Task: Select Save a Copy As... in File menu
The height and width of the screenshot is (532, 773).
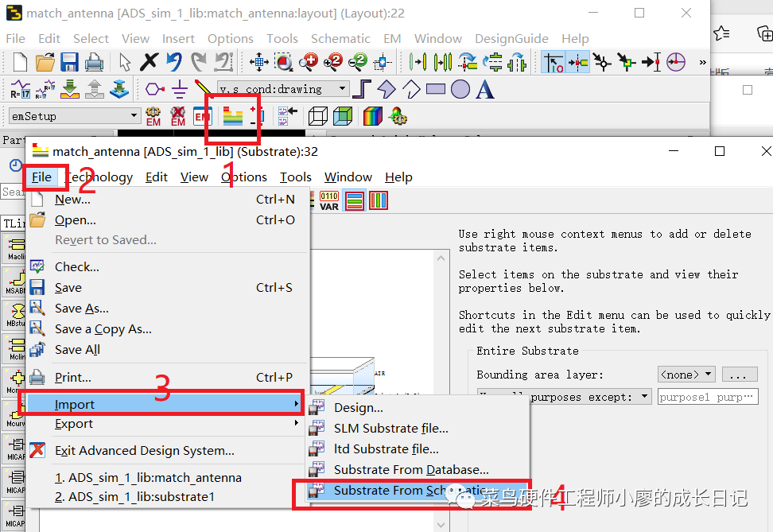Action: [168, 329]
